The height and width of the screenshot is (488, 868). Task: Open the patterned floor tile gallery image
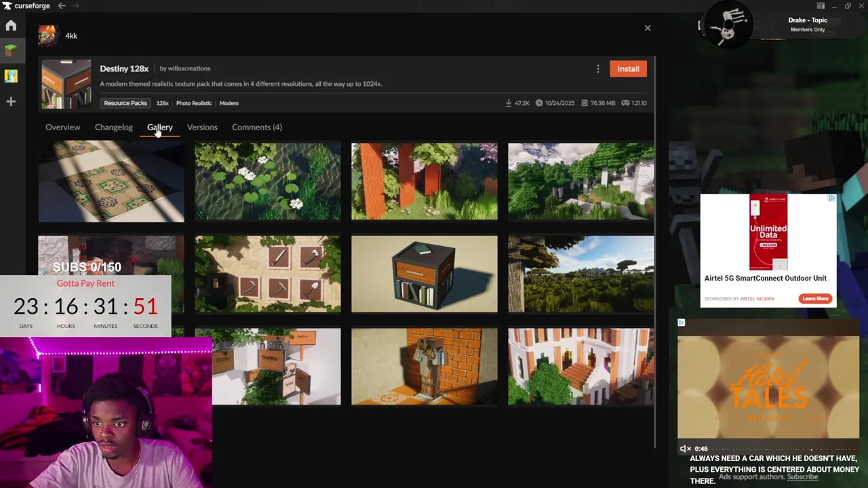(111, 182)
